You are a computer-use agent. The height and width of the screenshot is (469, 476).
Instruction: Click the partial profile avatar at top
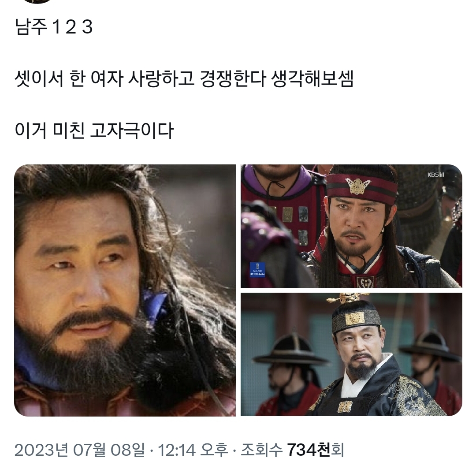point(37,1)
